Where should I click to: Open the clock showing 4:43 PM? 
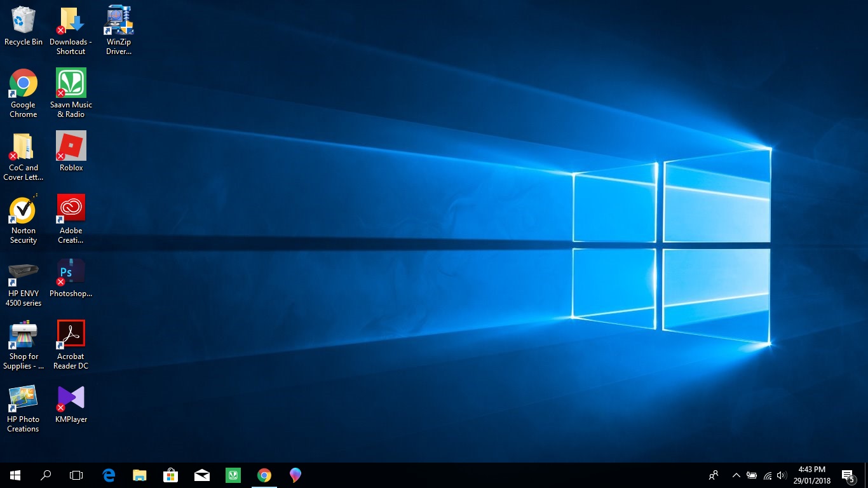[812, 475]
